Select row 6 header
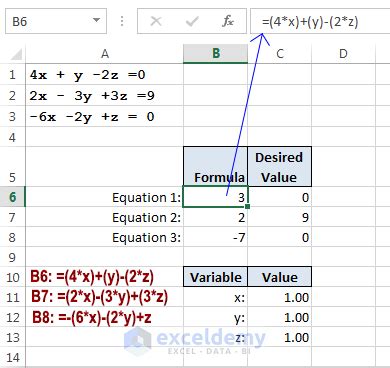 (13, 197)
